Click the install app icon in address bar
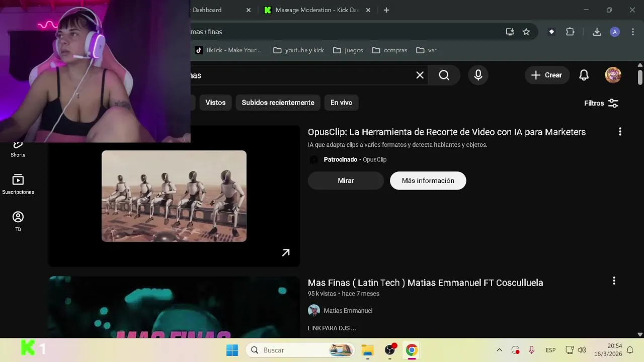The width and height of the screenshot is (644, 362). [510, 32]
